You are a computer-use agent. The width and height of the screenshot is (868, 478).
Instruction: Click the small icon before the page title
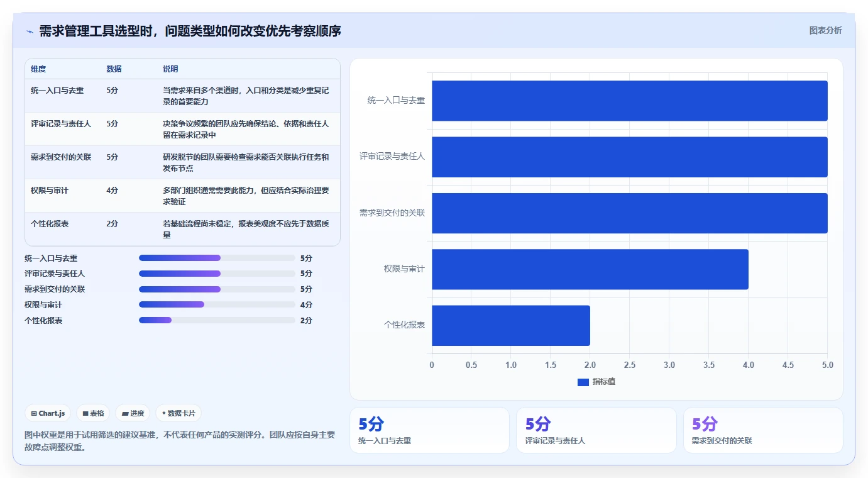point(30,31)
